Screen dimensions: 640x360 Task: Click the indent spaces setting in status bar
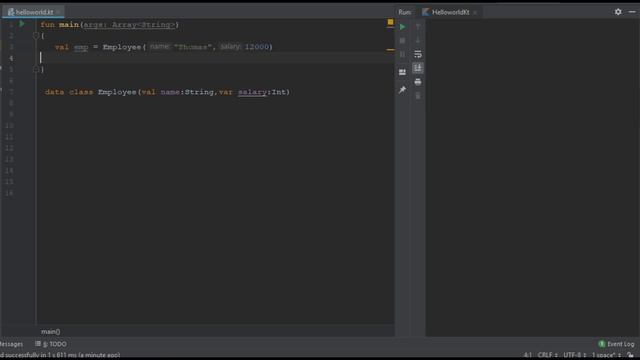606,355
